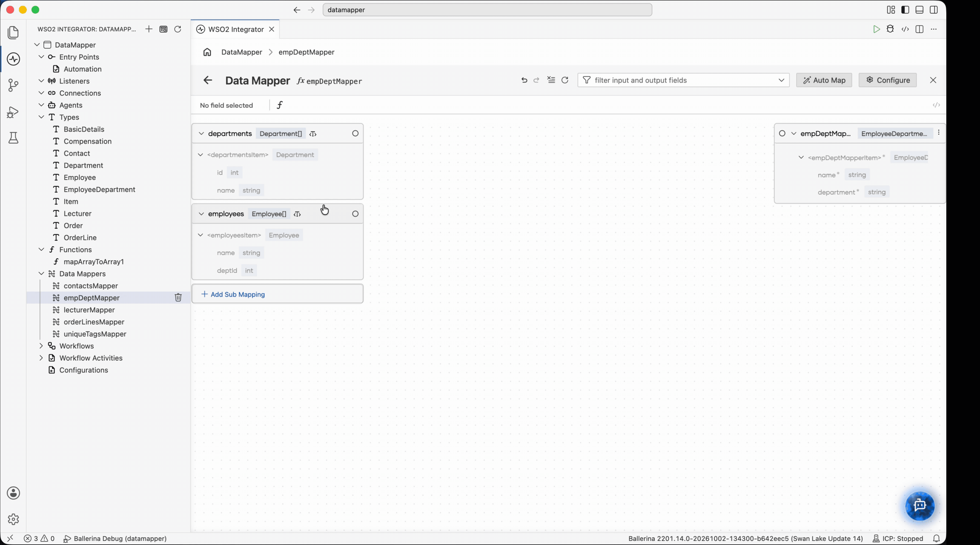Switch to the WSO2 Integrator tab

point(235,29)
